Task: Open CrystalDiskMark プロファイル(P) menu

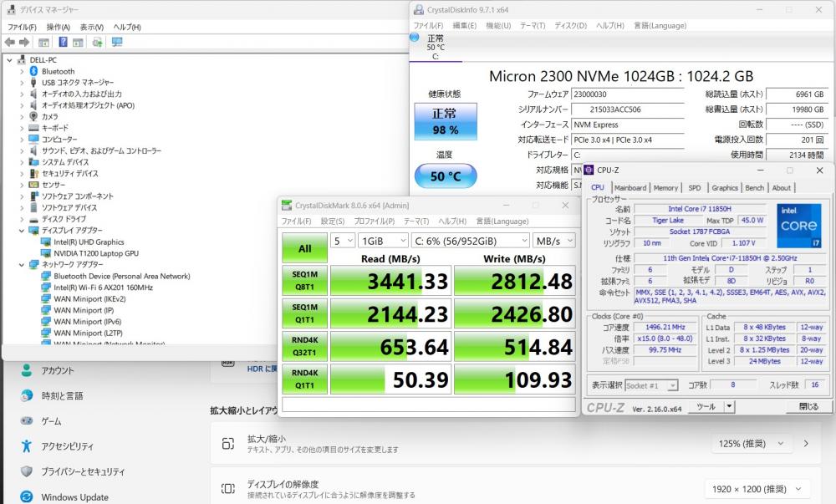Action: pyautogui.click(x=375, y=221)
